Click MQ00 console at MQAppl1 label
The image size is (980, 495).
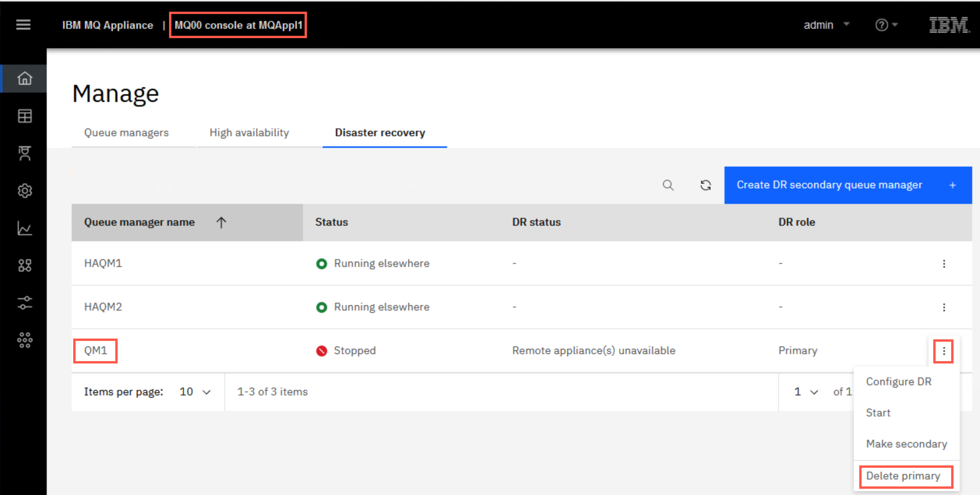pyautogui.click(x=238, y=25)
